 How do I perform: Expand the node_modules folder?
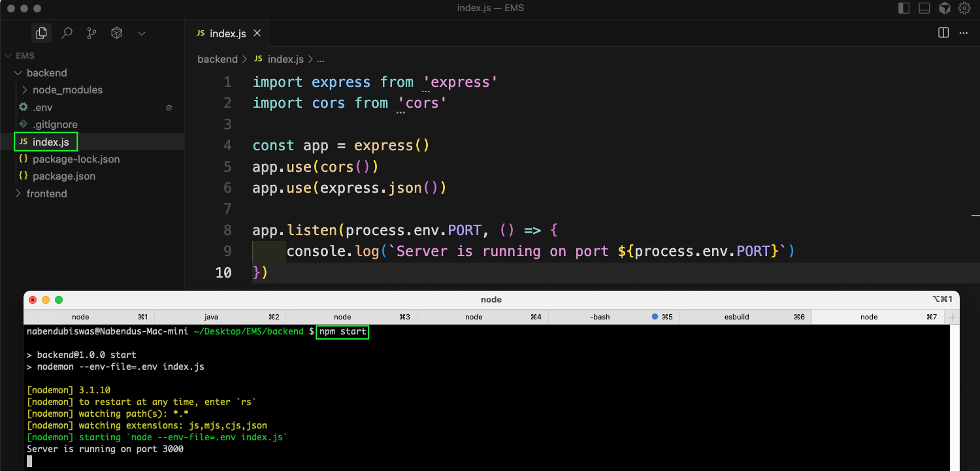click(67, 89)
